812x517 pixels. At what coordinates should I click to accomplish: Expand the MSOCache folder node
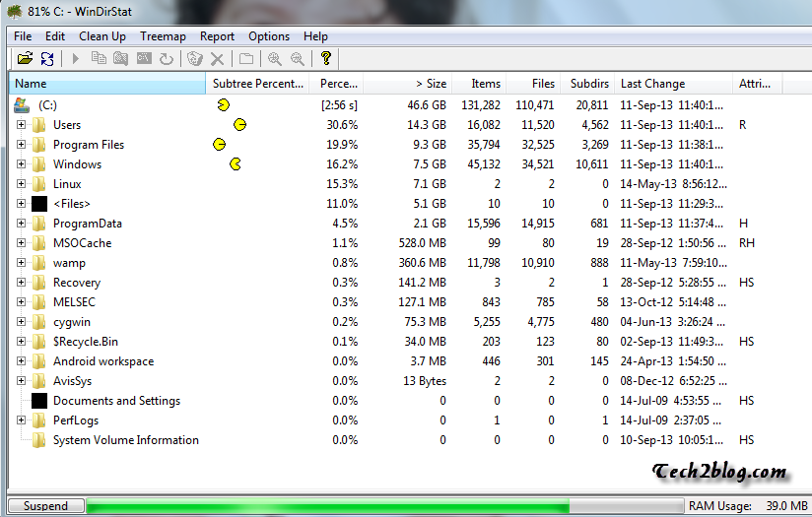21,242
